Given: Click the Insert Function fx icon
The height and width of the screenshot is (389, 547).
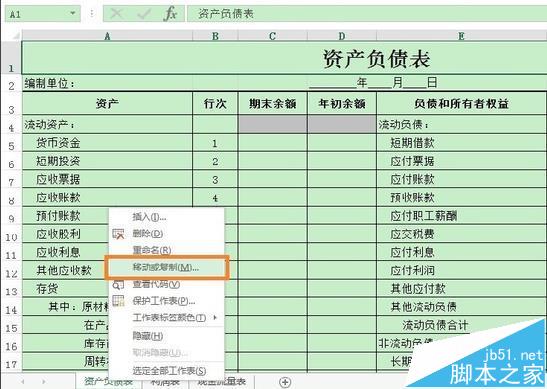Looking at the screenshot, I should (170, 14).
